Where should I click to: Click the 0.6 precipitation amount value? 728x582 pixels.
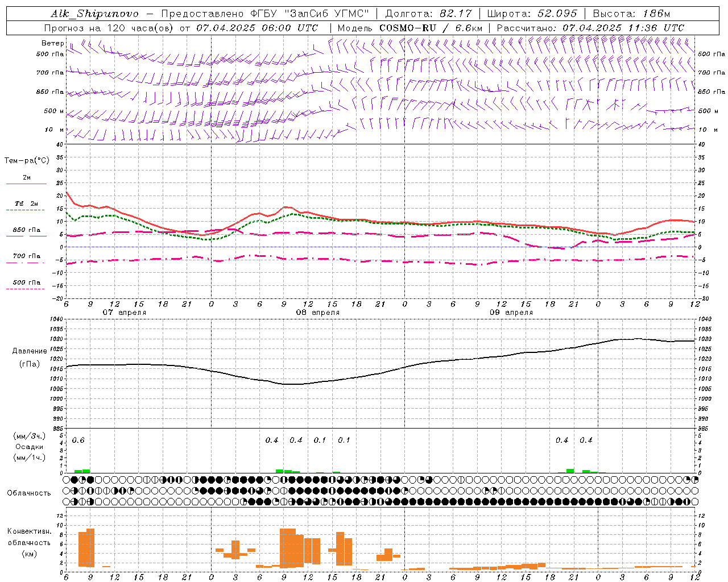pyautogui.click(x=78, y=440)
